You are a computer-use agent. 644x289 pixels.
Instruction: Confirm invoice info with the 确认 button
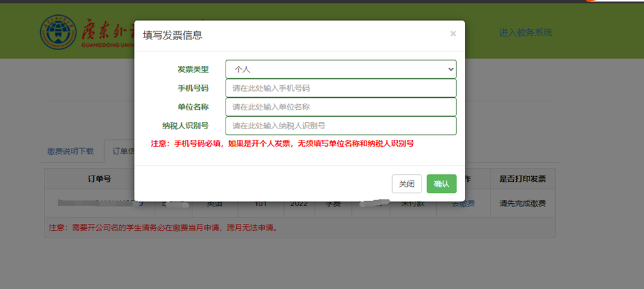(x=441, y=184)
